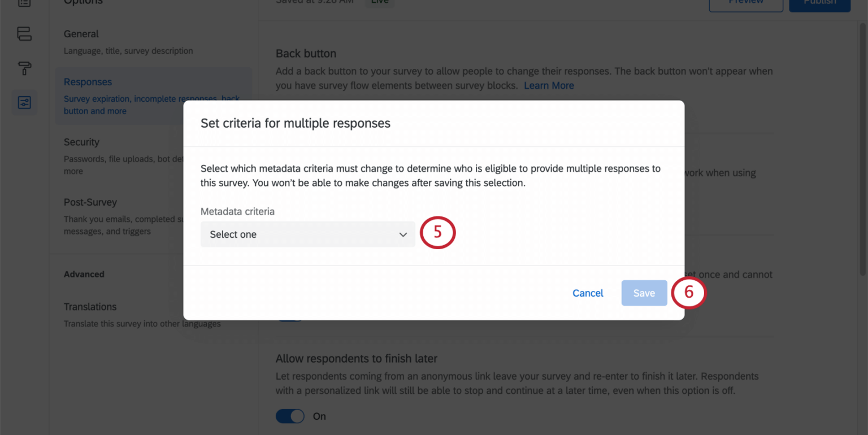Expand the dropdown chevron in the dialog
The image size is (868, 435).
click(402, 234)
